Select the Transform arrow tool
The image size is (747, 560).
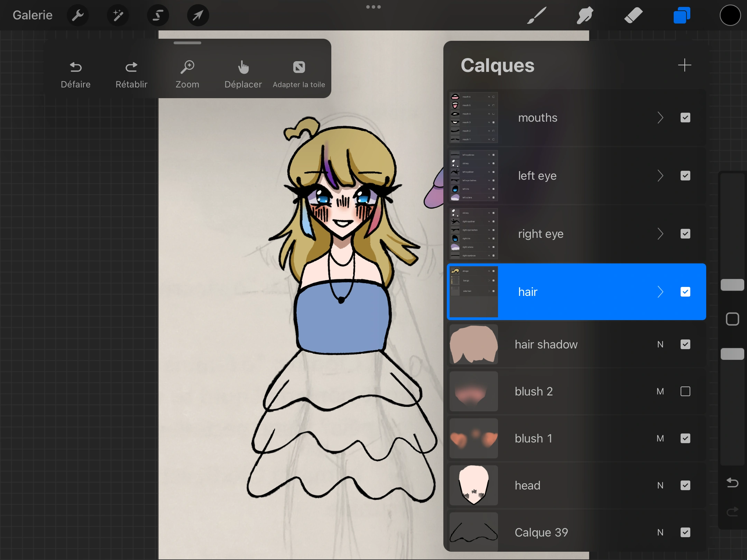pos(198,15)
